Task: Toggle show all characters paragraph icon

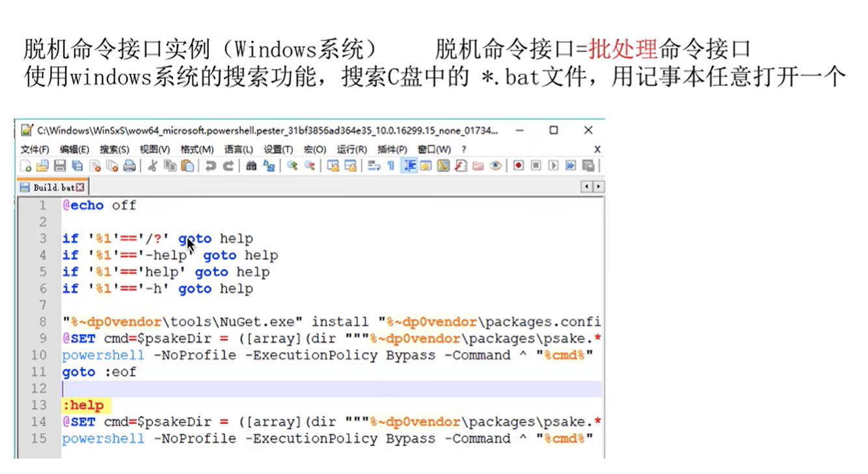Action: tap(391, 165)
